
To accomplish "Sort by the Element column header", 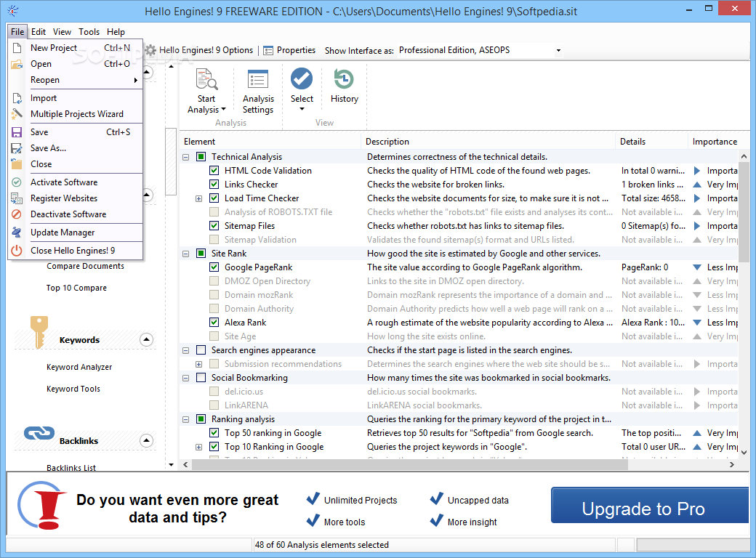I will (x=270, y=142).
